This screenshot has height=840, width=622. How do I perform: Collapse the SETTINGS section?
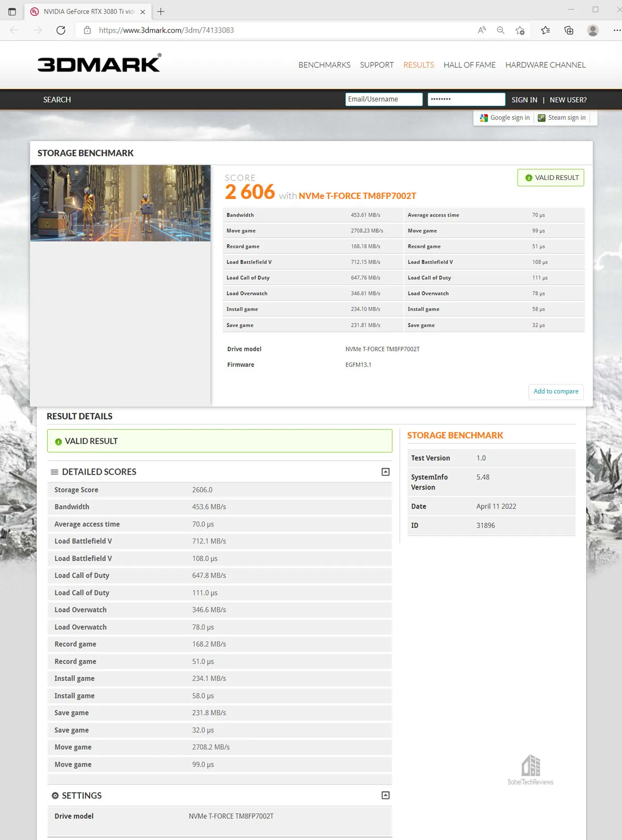[x=386, y=795]
